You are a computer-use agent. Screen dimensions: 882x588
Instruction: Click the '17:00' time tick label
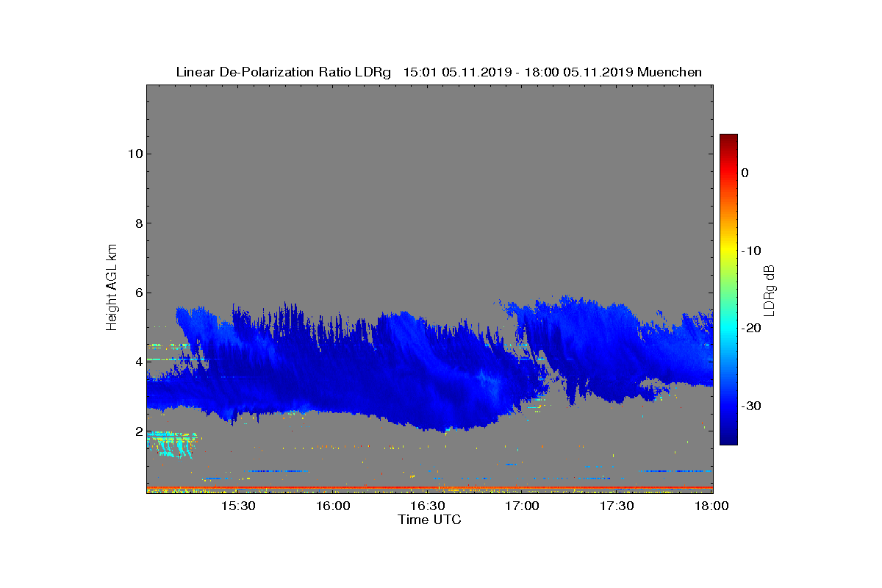tap(523, 506)
